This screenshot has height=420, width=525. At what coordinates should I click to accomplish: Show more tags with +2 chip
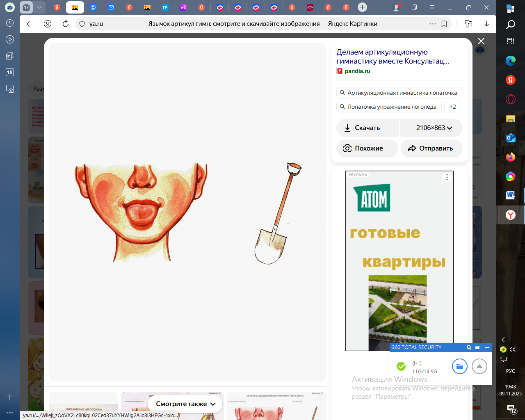452,107
